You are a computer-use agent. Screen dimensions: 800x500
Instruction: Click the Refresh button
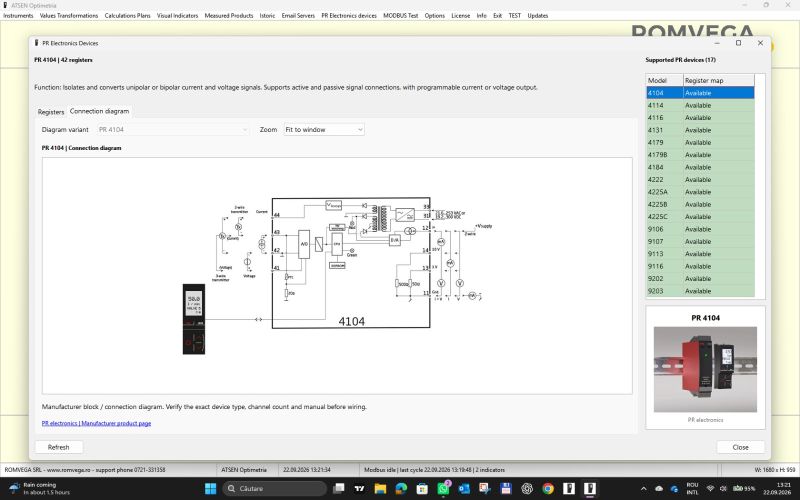59,447
